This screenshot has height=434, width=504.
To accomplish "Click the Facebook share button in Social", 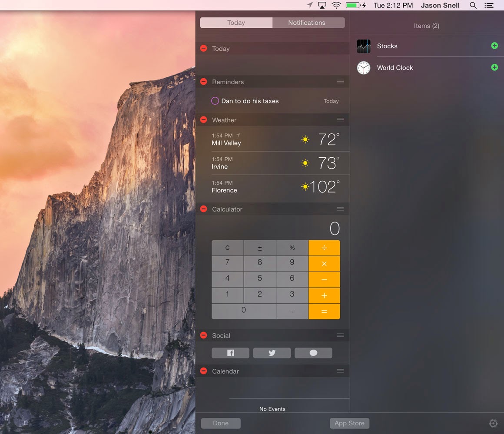I will click(230, 353).
